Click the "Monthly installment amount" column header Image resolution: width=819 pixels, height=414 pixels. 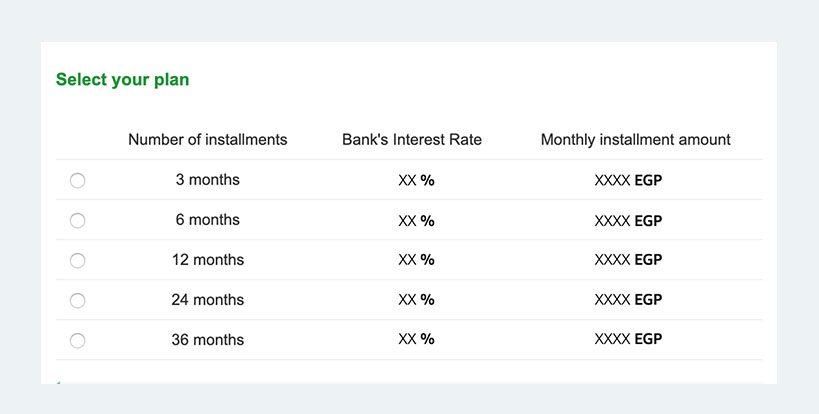pos(636,139)
